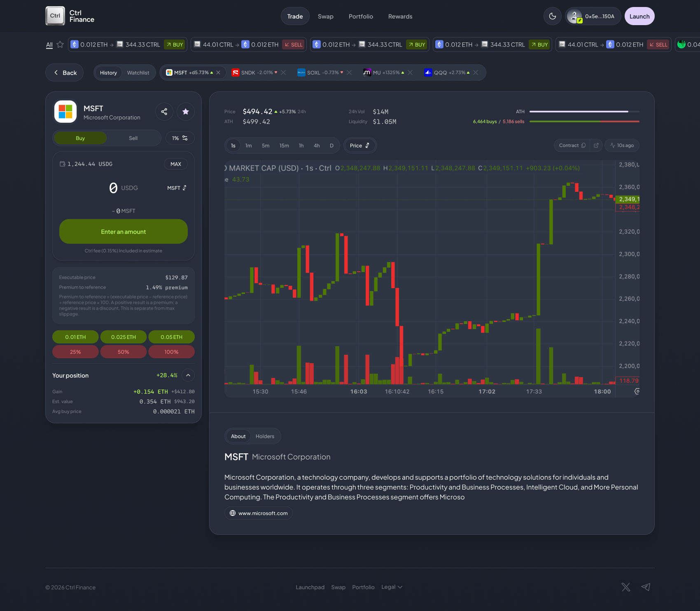Viewport: 700px width, 611px height.
Task: Close the SOXL tab
Action: click(x=349, y=72)
